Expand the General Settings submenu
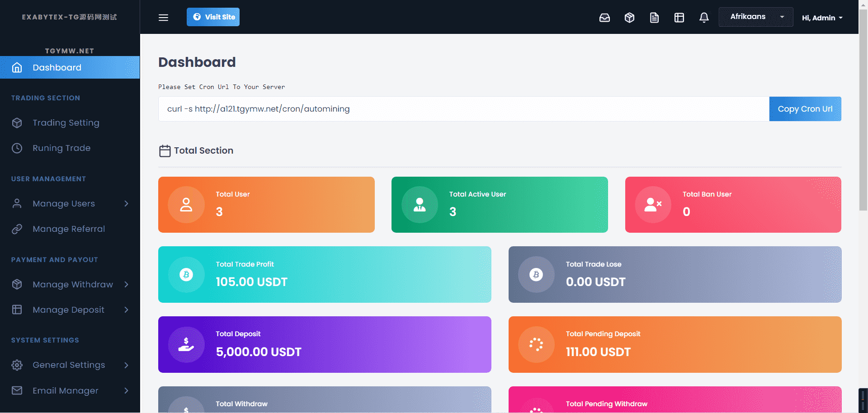The height and width of the screenshot is (413, 868). tap(70, 365)
